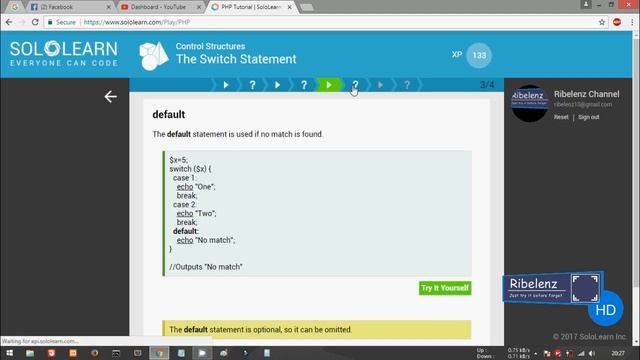Open File Explorer from the taskbar
Viewport: 640px width, 360px height.
(x=30, y=353)
